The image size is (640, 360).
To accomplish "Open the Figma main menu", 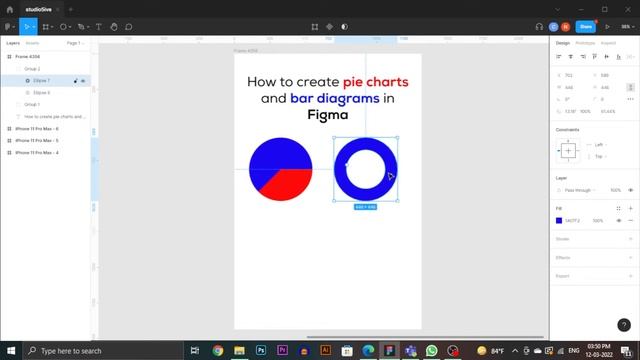I will click(9, 27).
